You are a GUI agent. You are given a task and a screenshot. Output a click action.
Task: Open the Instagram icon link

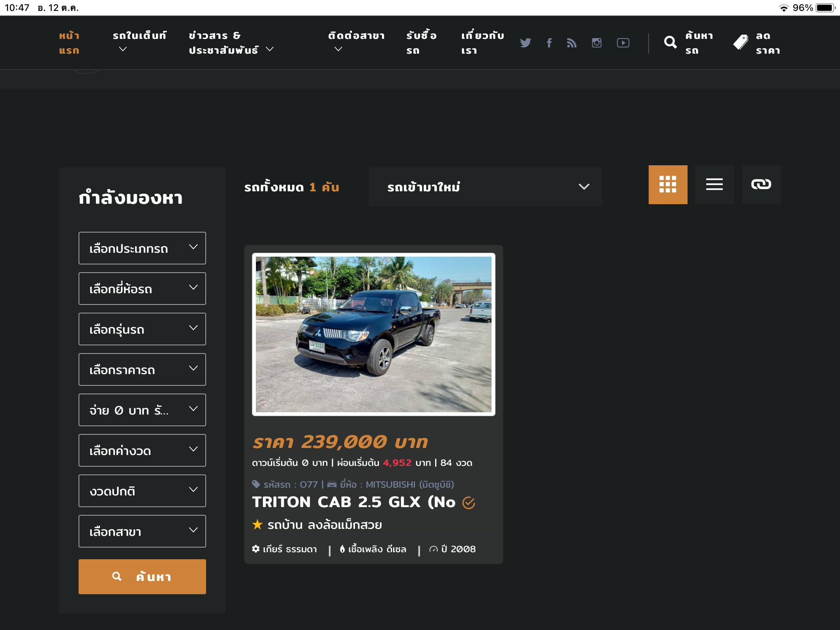point(597,43)
